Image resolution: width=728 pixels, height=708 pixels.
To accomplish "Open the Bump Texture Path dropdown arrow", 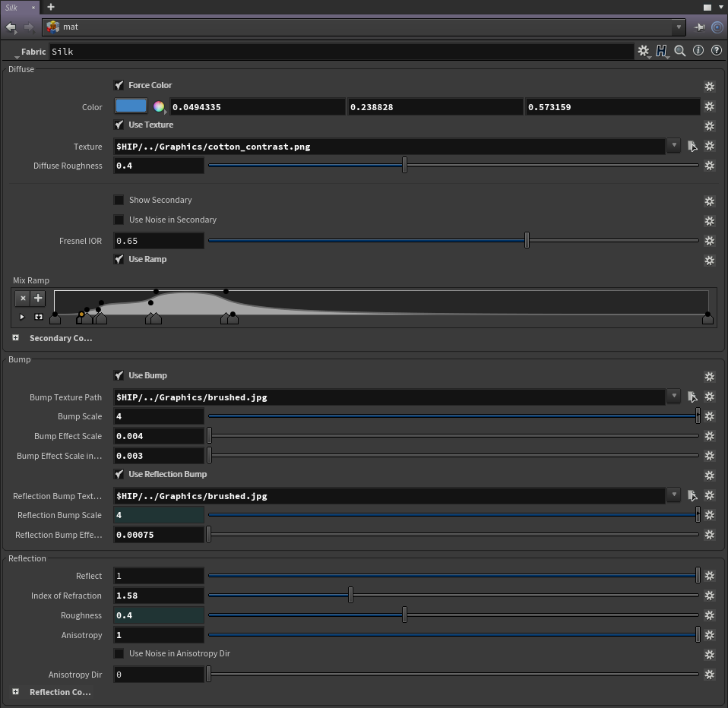I will (674, 397).
